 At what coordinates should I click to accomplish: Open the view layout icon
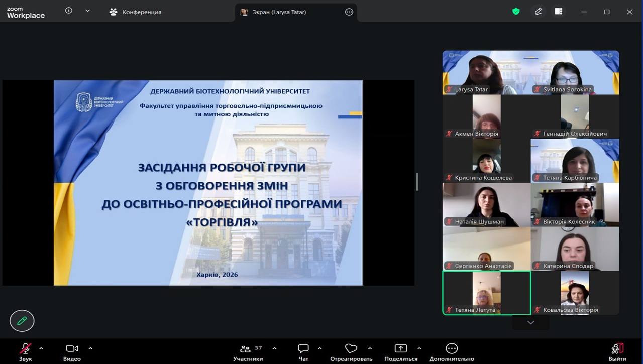(x=558, y=11)
